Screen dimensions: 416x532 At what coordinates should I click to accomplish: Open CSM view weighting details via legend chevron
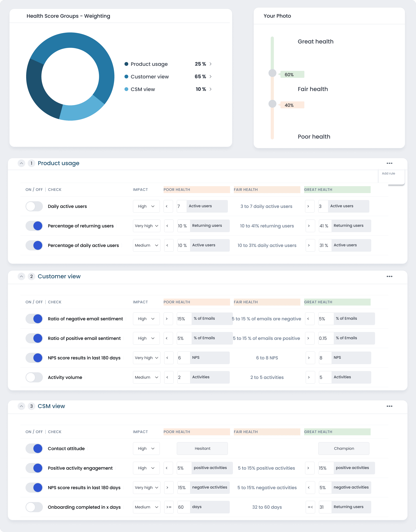211,89
